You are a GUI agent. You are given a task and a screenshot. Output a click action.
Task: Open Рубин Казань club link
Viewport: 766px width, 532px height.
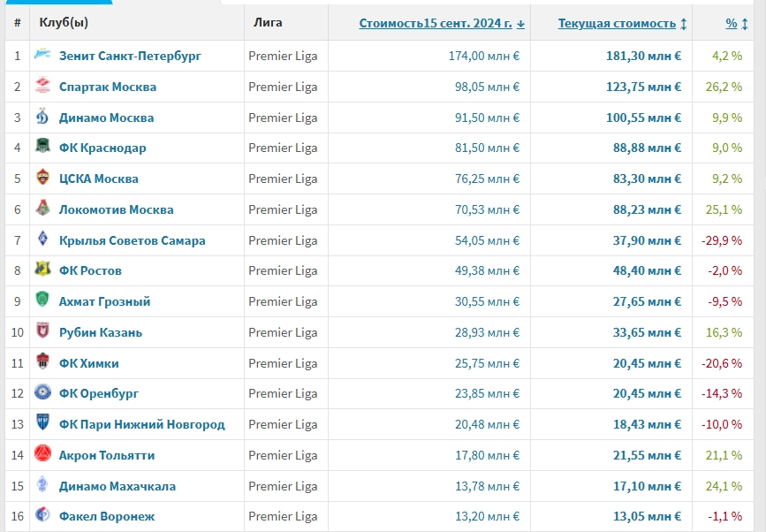pos(101,332)
